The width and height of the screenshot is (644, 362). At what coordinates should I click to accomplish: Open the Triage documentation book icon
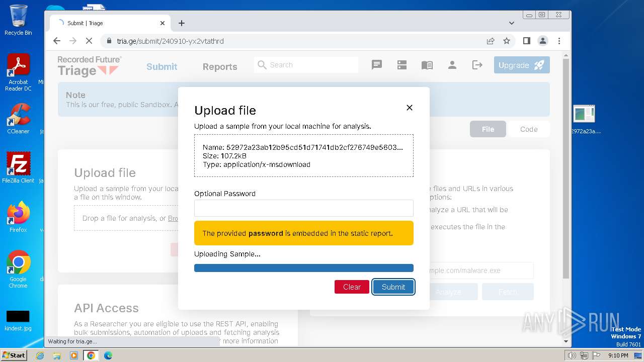click(x=427, y=65)
